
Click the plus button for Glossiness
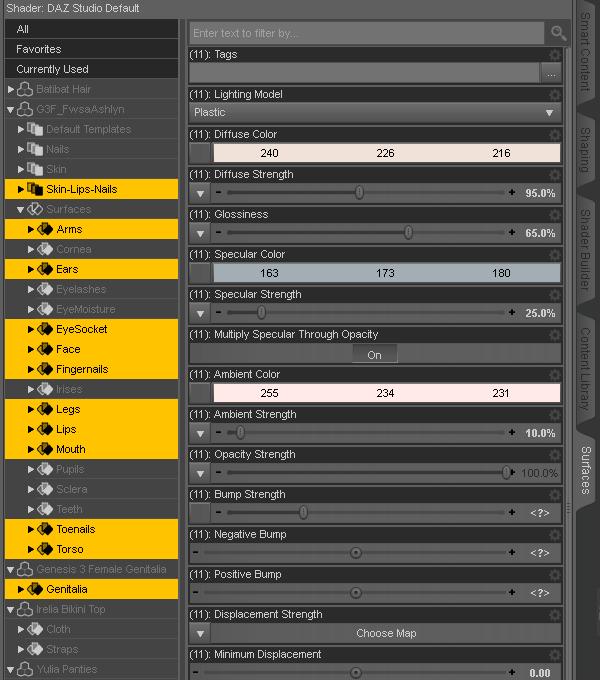point(512,232)
